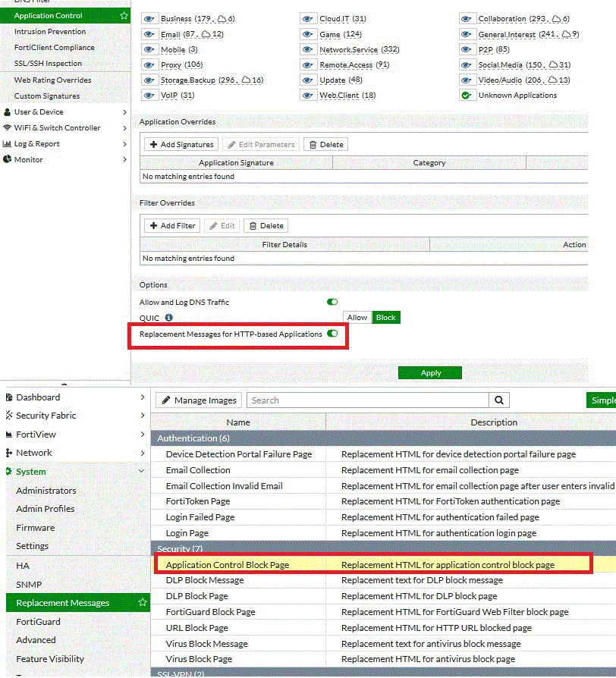Click the eye icon beside Business category
The width and height of the screenshot is (616, 678).
149,19
